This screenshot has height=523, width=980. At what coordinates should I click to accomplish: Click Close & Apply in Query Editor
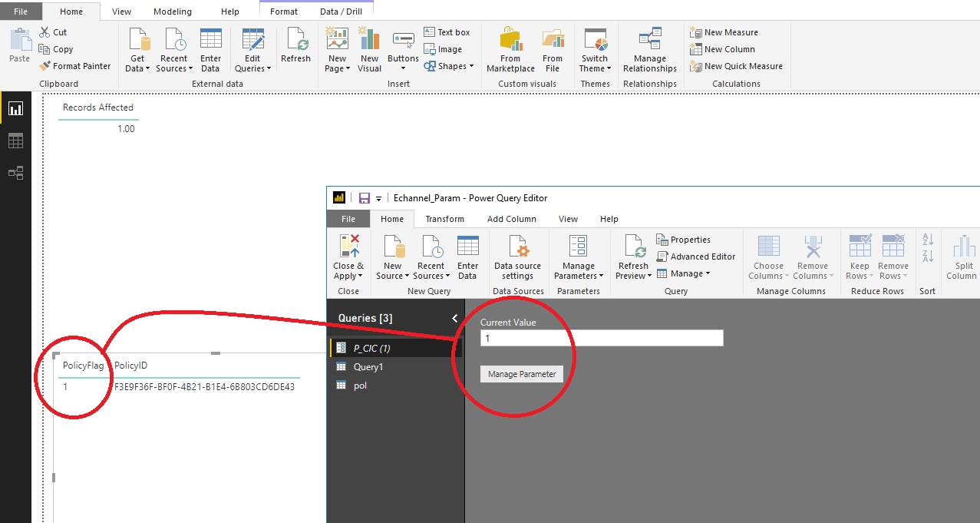pos(348,258)
